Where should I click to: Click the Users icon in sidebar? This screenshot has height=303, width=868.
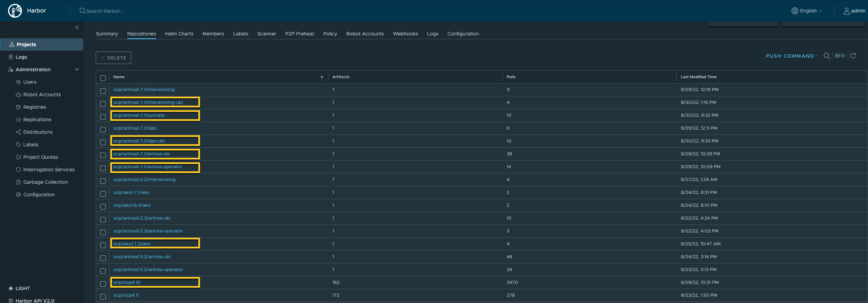click(x=18, y=82)
